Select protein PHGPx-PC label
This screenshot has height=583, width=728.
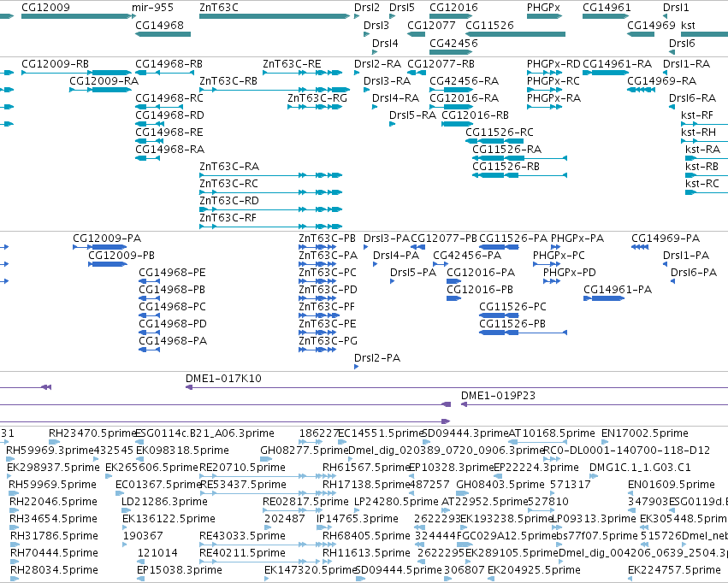click(x=559, y=255)
